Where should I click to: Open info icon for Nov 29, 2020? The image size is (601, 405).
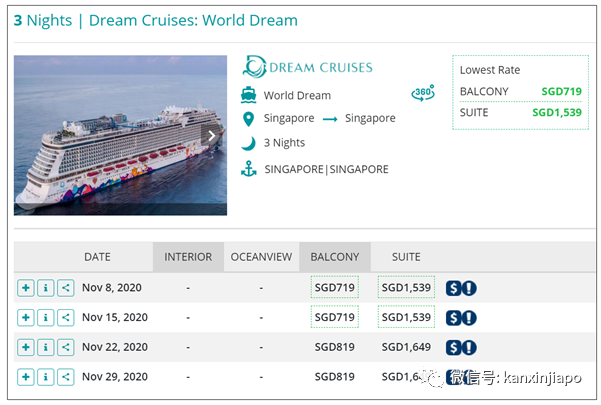(45, 377)
